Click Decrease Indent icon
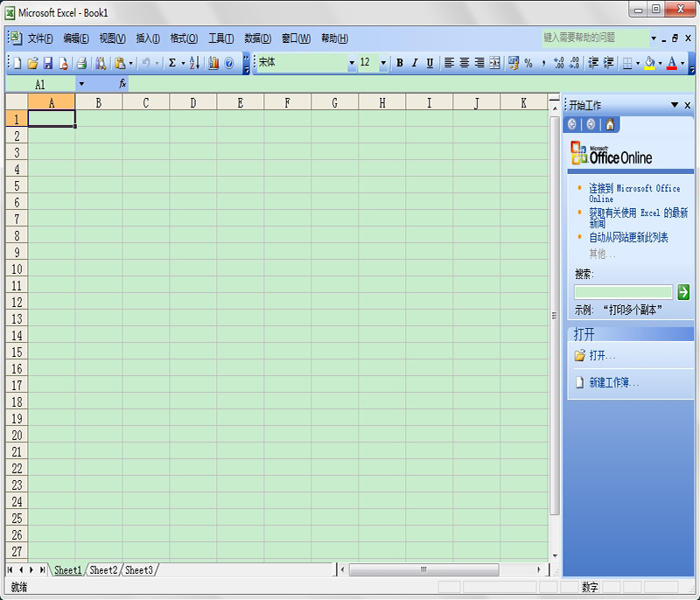The width and height of the screenshot is (700, 600). (593, 63)
